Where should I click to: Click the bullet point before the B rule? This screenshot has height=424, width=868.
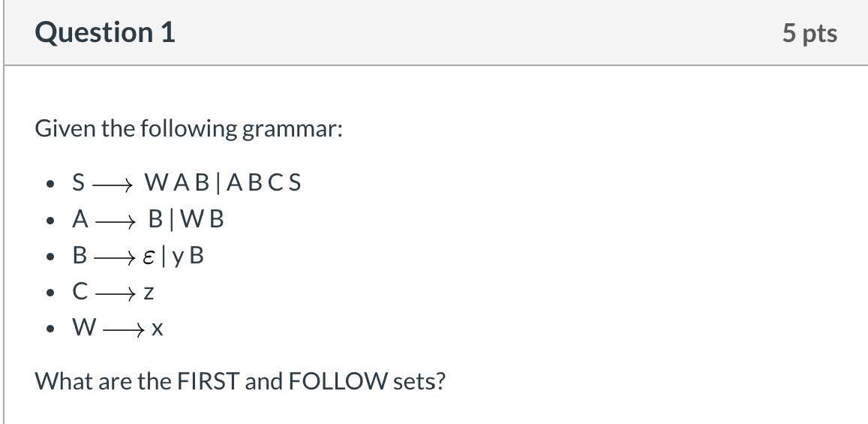(50, 257)
